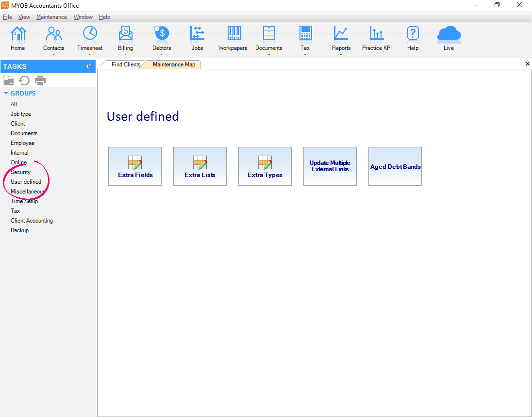532x417 pixels.
Task: Click the refresh icon in Tasks panel
Action: [24, 80]
